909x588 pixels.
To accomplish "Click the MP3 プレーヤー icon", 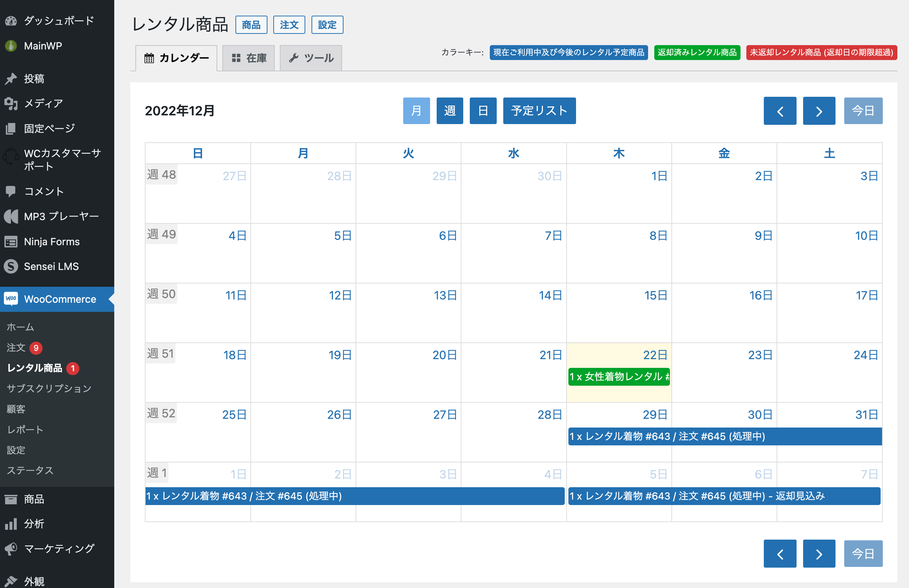I will coord(11,216).
